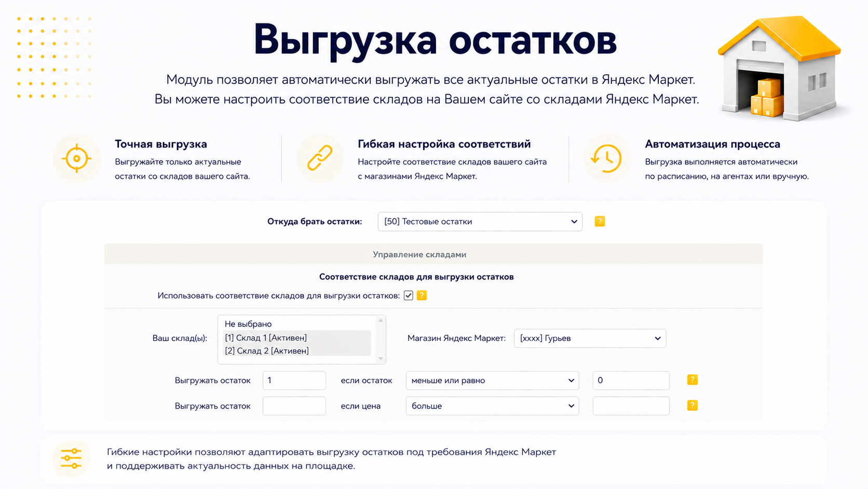868x489 pixels.
Task: Click 'Автоматизация процесса' heading
Action: [712, 144]
